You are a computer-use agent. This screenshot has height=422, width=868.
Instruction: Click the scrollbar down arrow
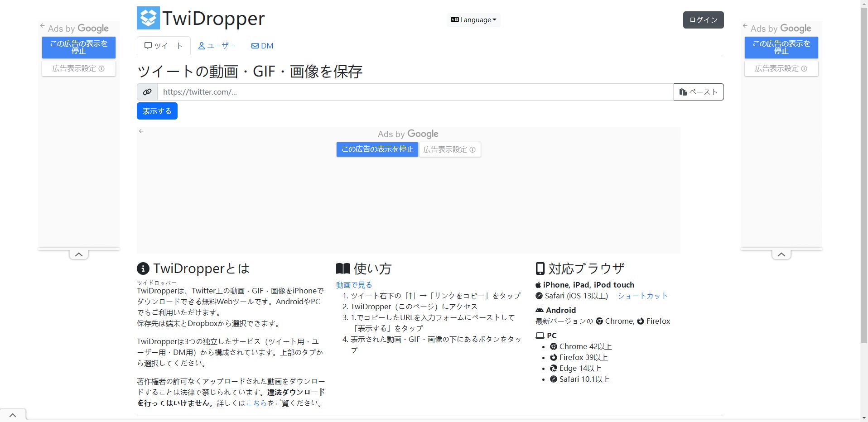864,418
